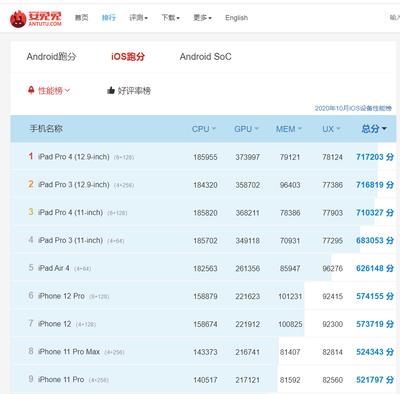400x394 pixels.
Task: Click MEM score 70931
Action: [x=290, y=241]
